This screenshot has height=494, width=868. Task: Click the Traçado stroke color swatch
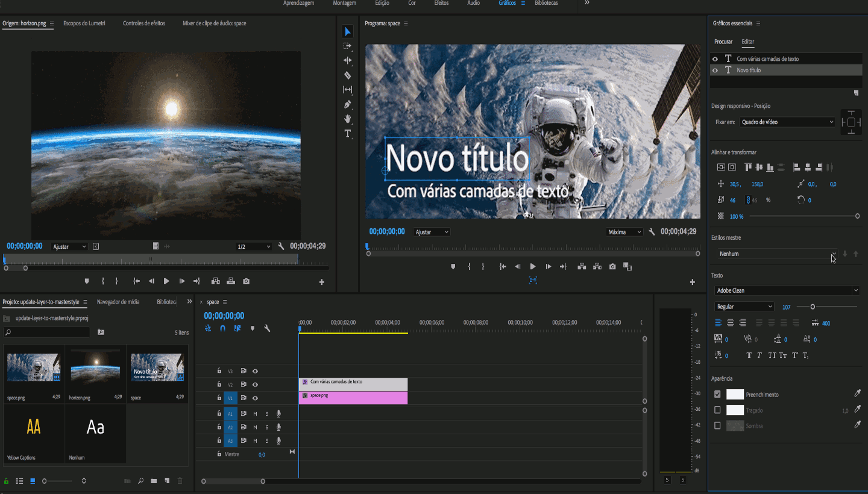coord(735,410)
